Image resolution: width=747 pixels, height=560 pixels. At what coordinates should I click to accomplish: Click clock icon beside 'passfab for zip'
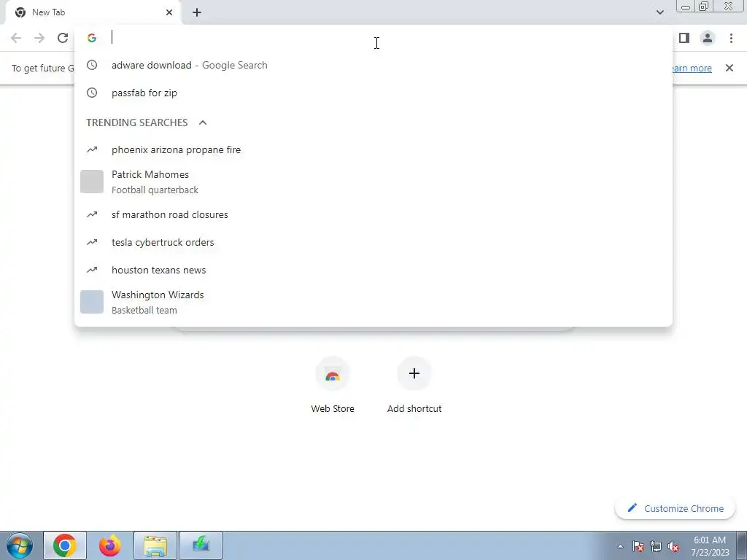[92, 93]
